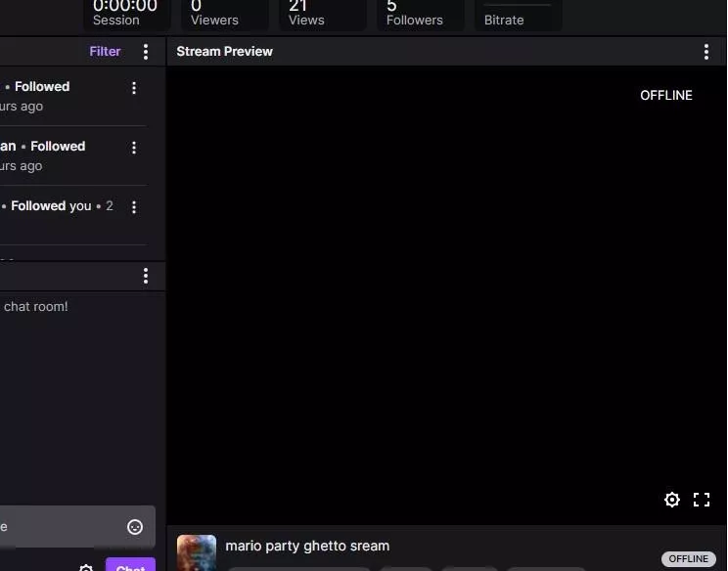Click the Viewers count stat
This screenshot has width=728, height=571.
[224, 14]
